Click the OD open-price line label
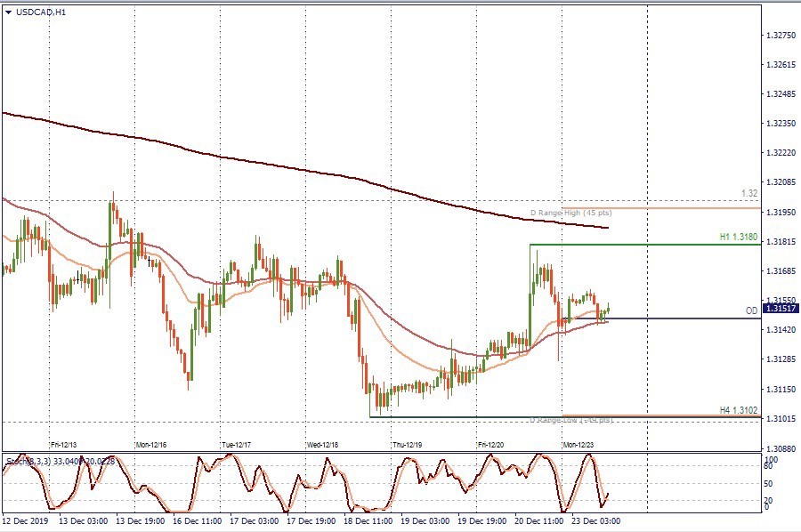 click(x=751, y=311)
